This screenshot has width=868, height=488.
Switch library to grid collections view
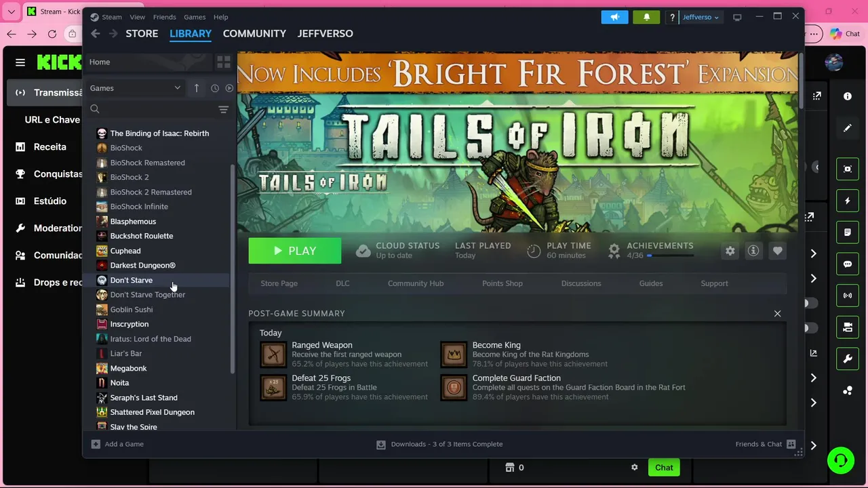pos(223,62)
